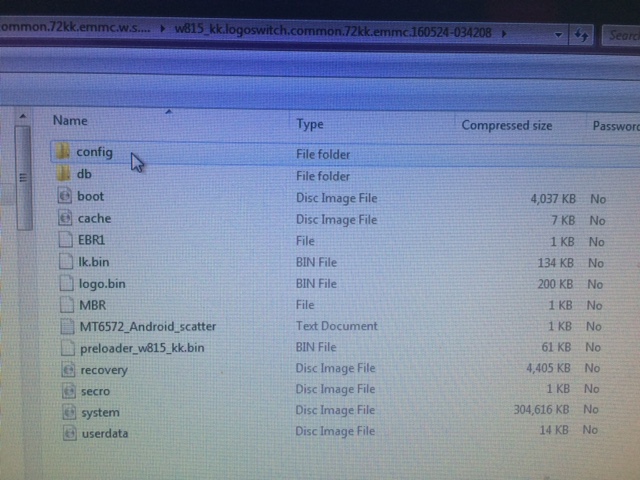Select the preloader_w815_kk.bin file name

[142, 348]
